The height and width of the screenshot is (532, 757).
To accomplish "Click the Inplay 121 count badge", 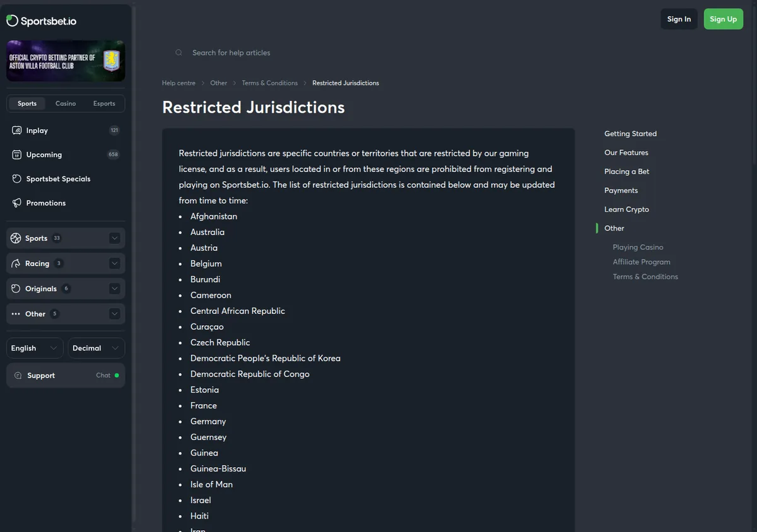I will click(114, 130).
